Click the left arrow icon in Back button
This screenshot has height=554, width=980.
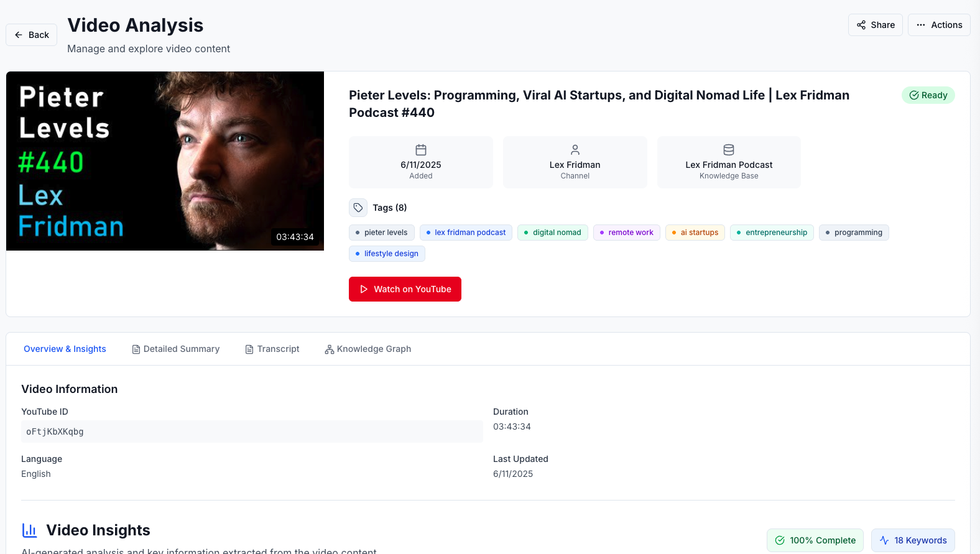click(x=19, y=35)
